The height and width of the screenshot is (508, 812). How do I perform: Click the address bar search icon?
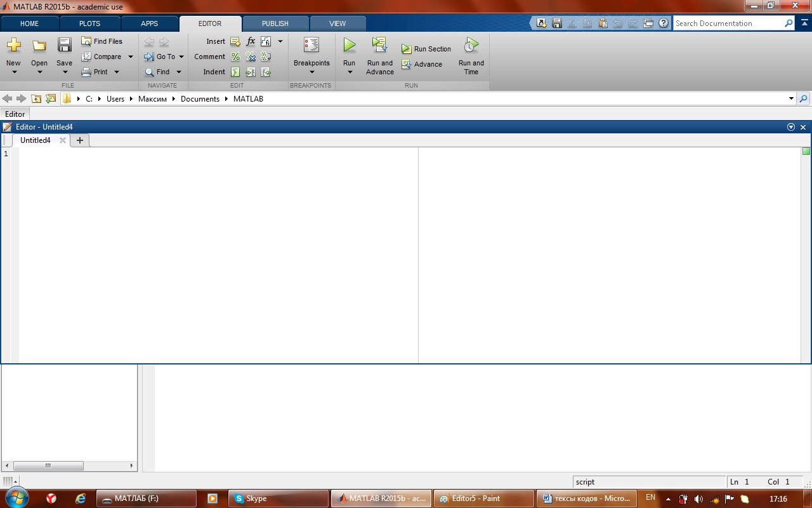[x=804, y=98]
